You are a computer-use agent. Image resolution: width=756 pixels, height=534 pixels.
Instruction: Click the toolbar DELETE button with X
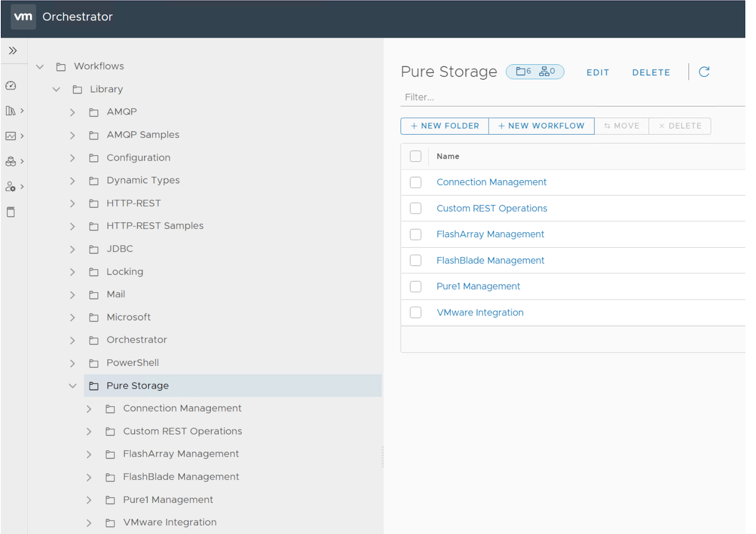680,126
